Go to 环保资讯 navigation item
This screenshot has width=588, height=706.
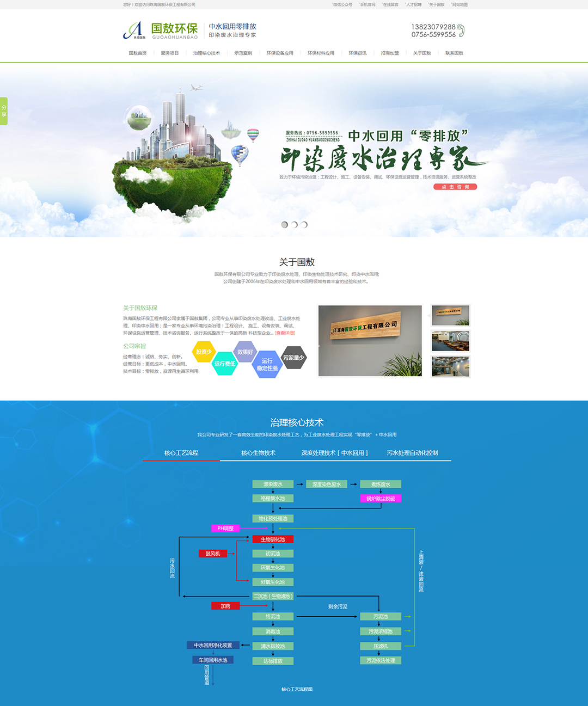[358, 53]
